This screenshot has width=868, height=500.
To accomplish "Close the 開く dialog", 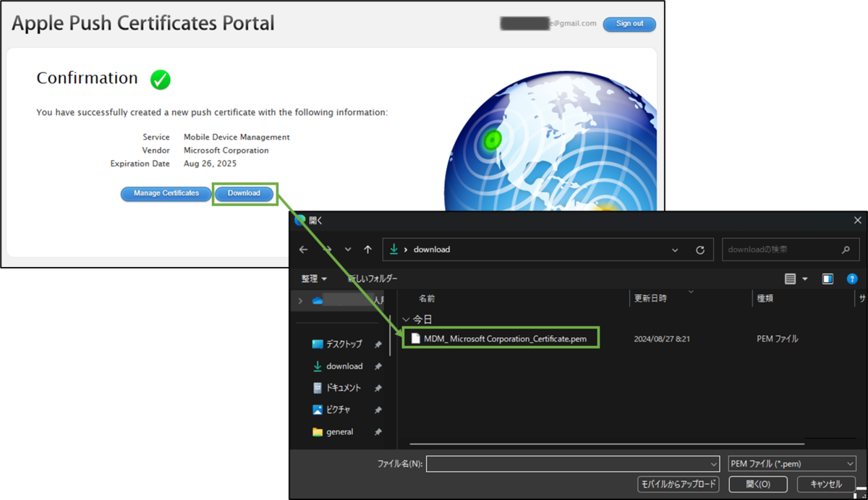I will click(858, 221).
